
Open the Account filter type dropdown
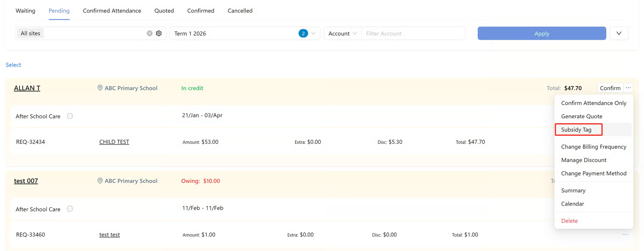point(342,33)
